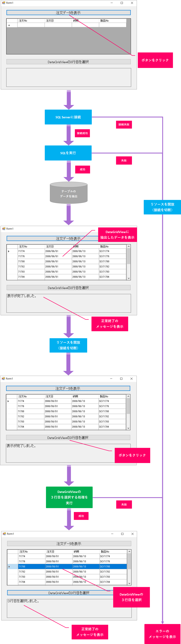Close the Form1 window with the empty grid
Image resolution: width=181 pixels, height=644 pixels.
[132, 3]
